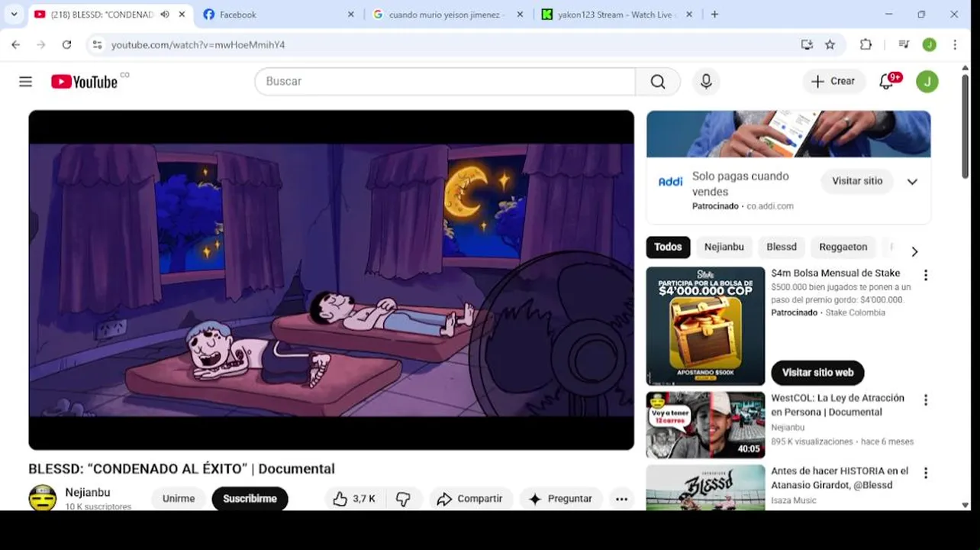Open a new browser tab
The image size is (980, 550).
714,15
